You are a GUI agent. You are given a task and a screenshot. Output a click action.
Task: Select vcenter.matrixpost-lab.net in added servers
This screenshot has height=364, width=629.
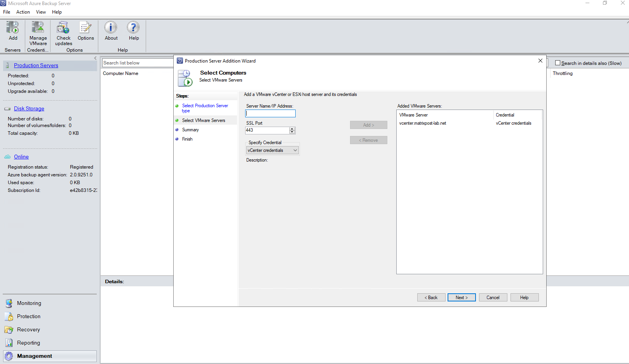click(x=423, y=123)
